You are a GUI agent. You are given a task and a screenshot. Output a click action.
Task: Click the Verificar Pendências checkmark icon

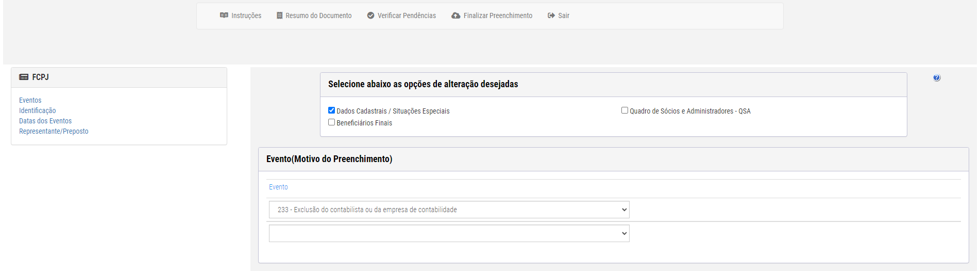[370, 15]
